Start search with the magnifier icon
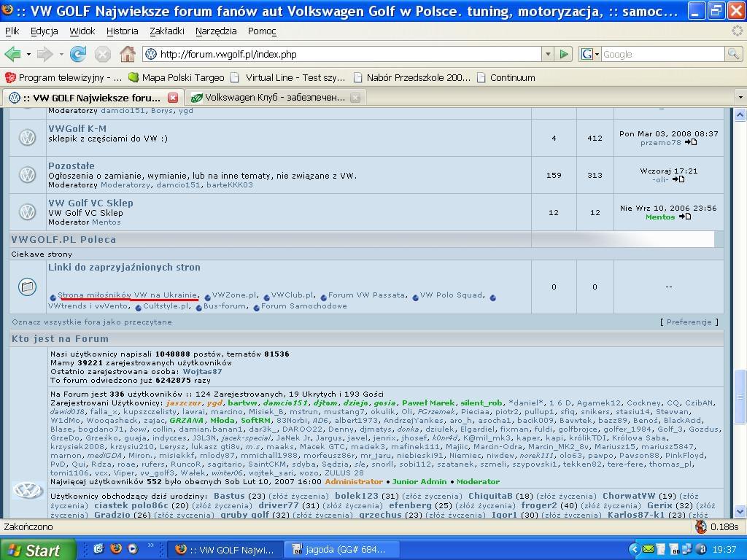The image size is (747, 560). 733,54
